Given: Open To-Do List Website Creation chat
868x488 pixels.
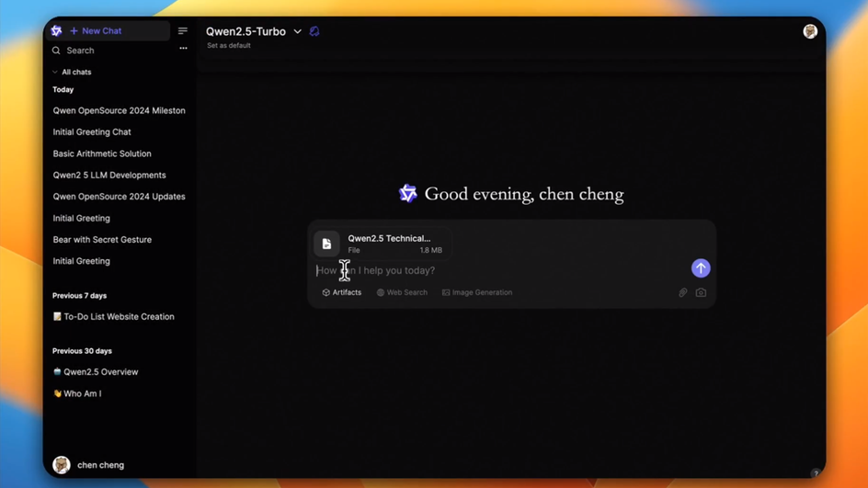Looking at the screenshot, I should coord(113,316).
